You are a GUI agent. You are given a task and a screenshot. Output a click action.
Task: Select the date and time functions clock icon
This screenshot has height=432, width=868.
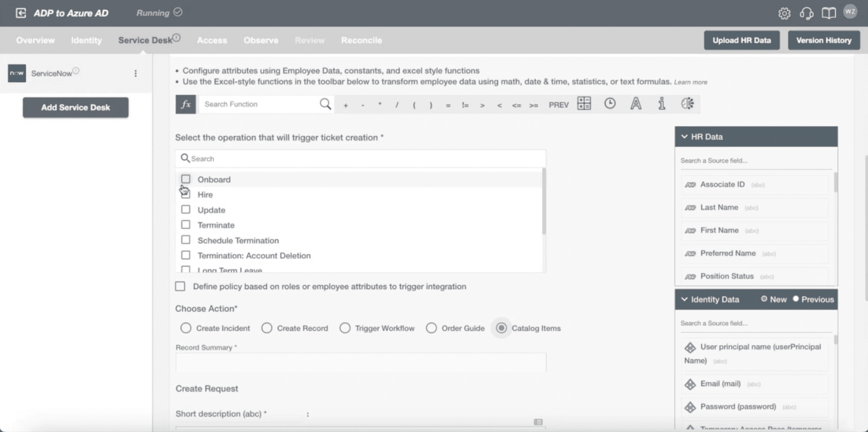point(610,104)
